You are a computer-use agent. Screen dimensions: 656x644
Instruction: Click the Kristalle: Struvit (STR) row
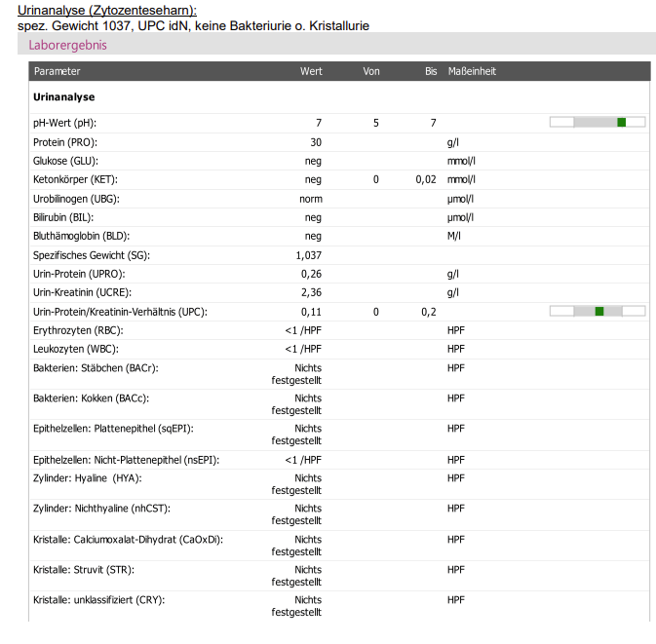click(339, 576)
